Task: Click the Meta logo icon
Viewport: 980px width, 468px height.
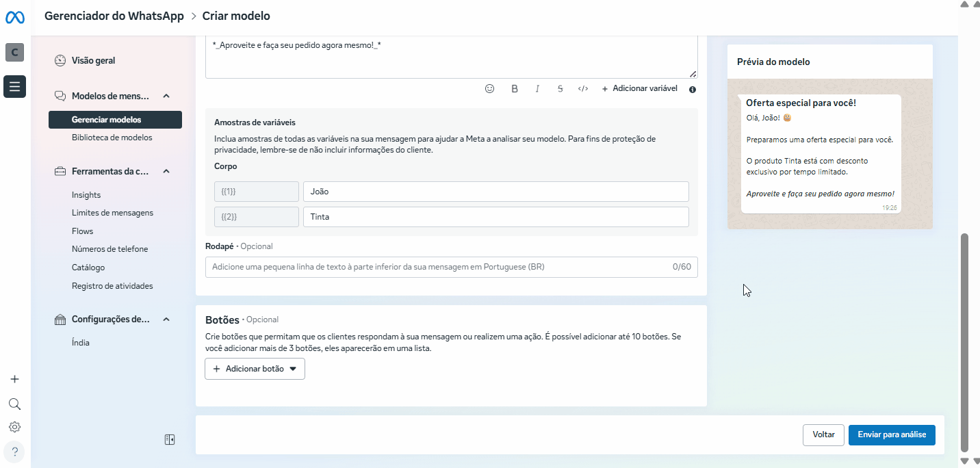Action: coord(15,16)
